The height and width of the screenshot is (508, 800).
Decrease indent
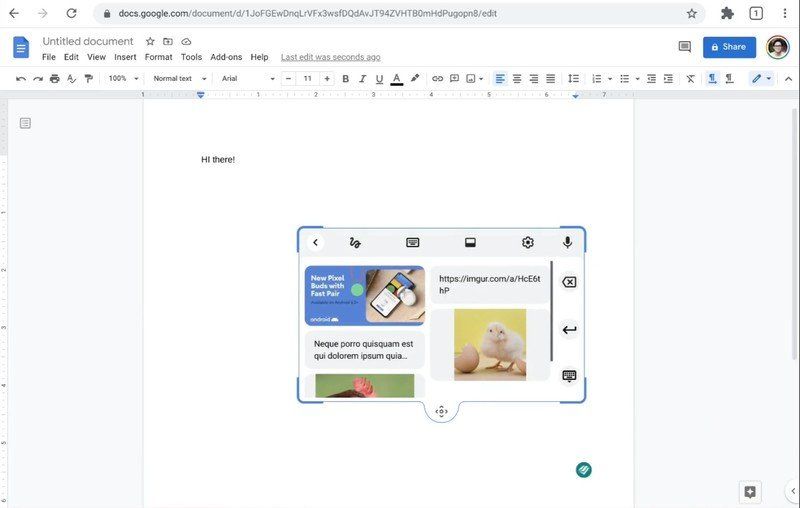651,79
